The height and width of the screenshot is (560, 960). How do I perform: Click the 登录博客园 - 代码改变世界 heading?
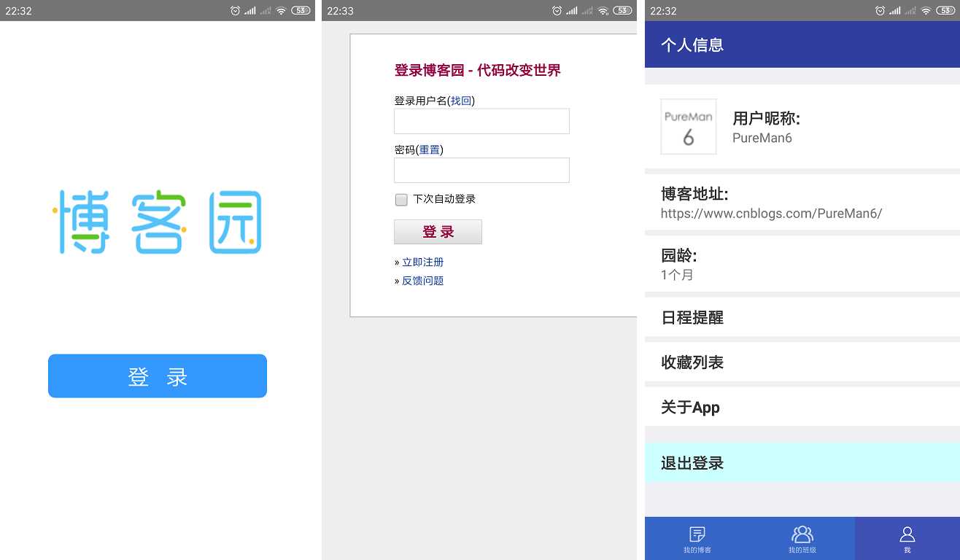click(478, 71)
